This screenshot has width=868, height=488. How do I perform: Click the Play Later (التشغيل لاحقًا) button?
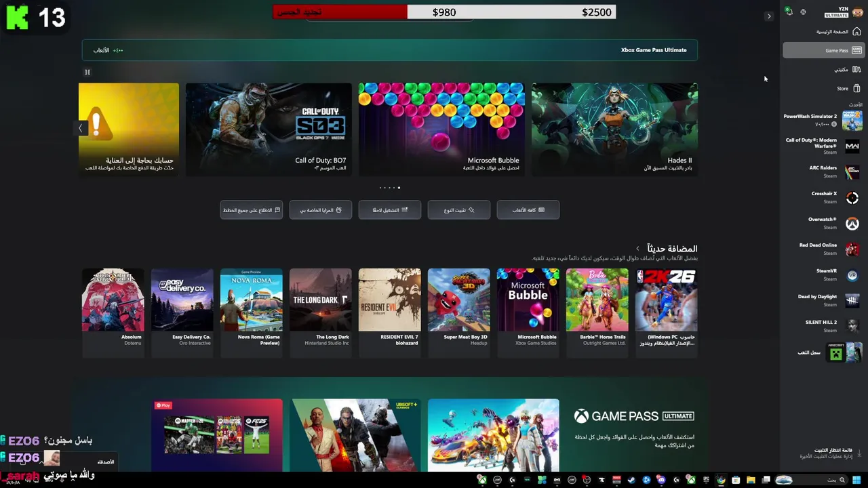(x=390, y=210)
